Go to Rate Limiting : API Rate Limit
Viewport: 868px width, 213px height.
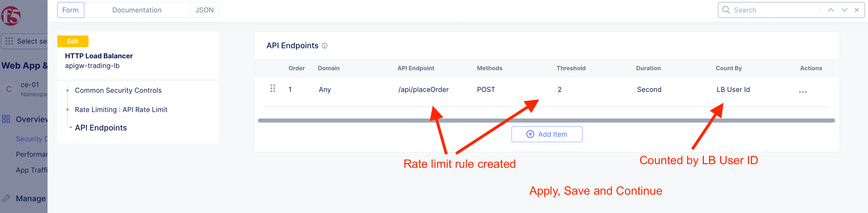[x=121, y=110]
